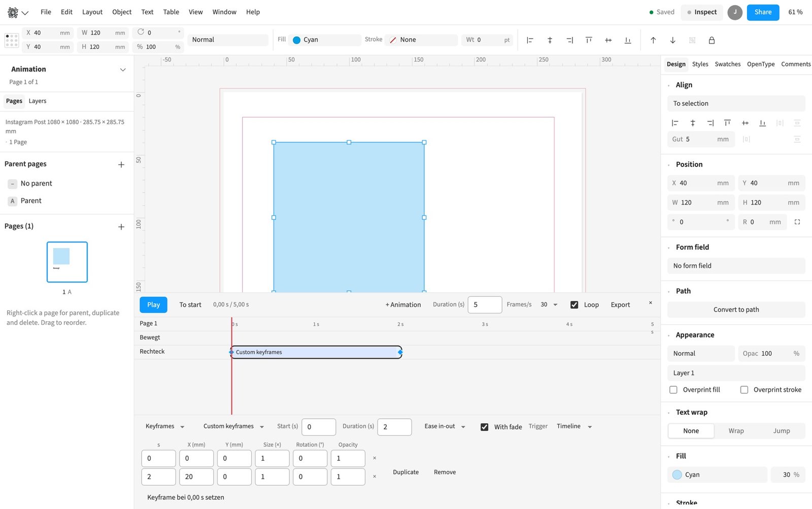Open the File menu
The image size is (812, 509).
[46, 12]
